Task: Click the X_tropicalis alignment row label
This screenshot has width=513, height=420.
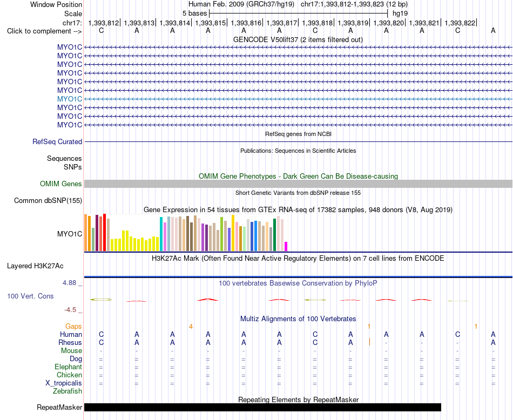Action: 64,383
